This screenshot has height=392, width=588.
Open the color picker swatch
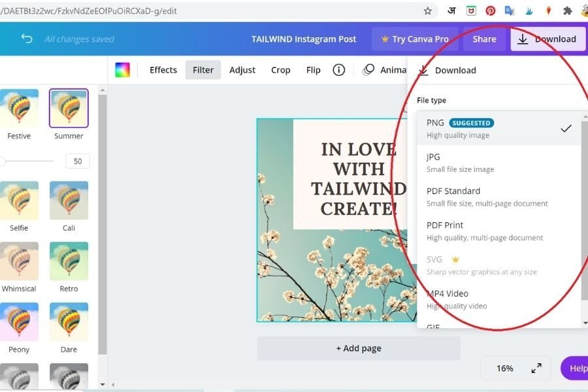pyautogui.click(x=122, y=70)
